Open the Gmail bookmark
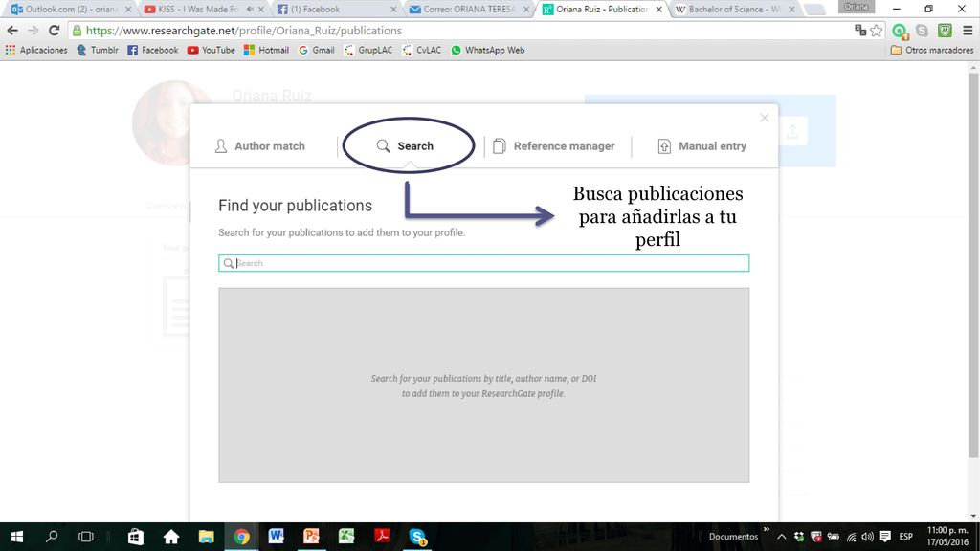Viewport: 980px width, 551px height. [316, 50]
